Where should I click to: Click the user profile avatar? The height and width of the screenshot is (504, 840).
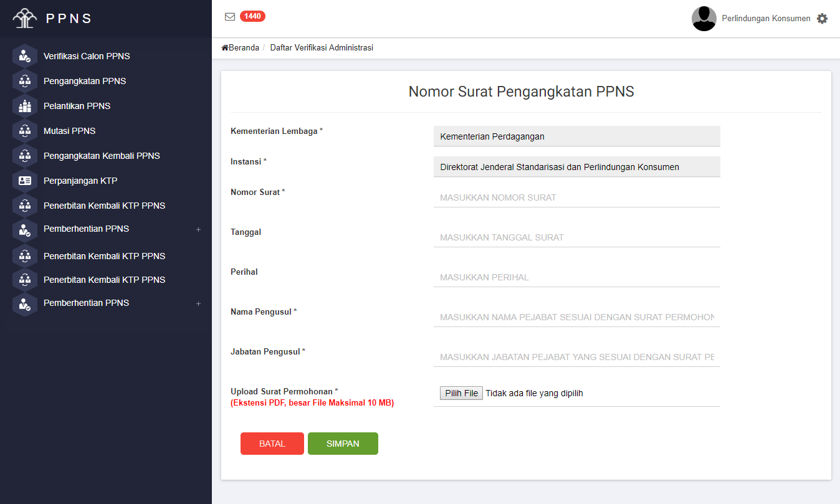point(704,19)
